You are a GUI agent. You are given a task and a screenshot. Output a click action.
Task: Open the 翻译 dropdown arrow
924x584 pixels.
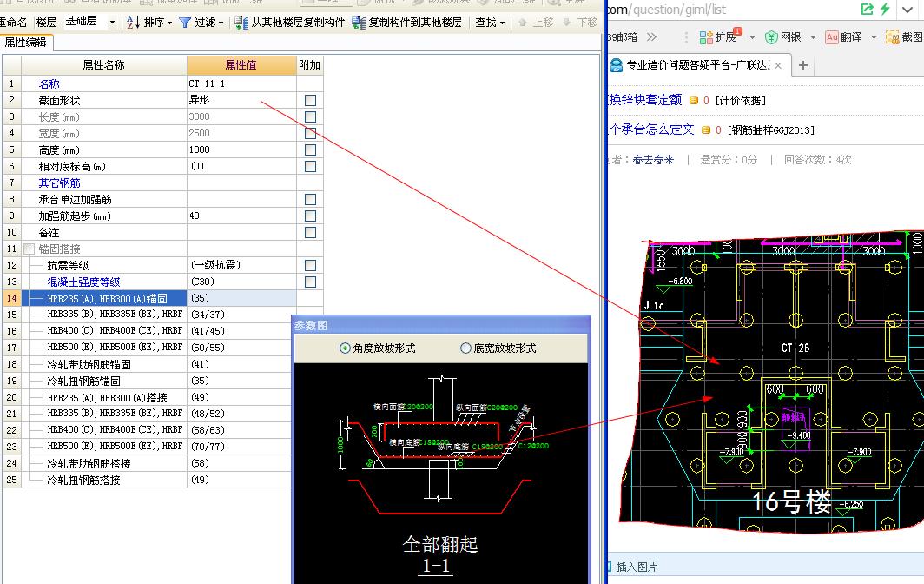coord(874,37)
